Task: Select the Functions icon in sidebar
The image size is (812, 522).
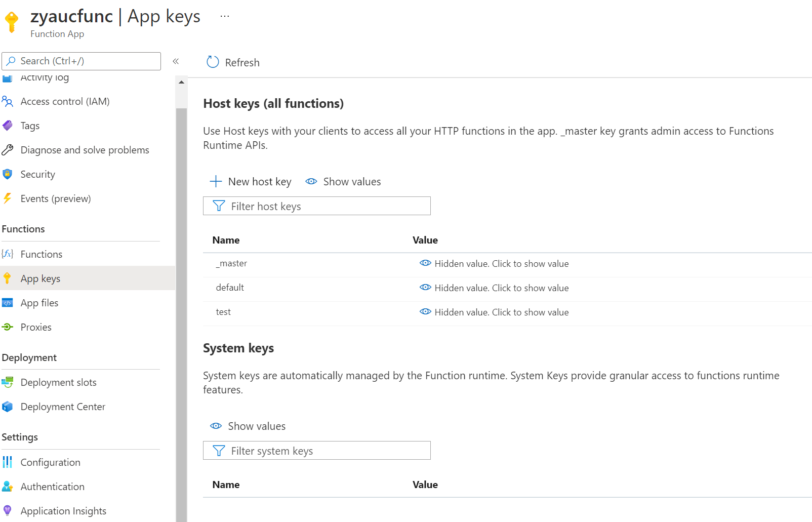Action: 8,254
